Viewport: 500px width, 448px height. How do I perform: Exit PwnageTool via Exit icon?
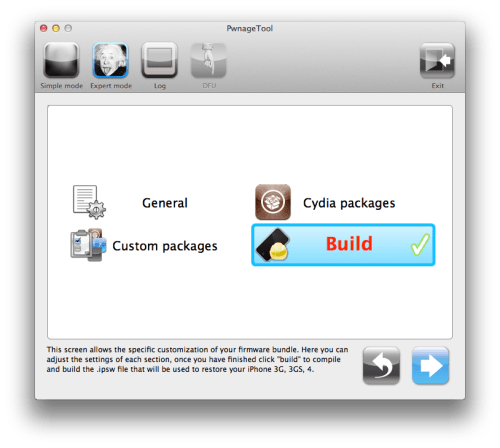[437, 60]
